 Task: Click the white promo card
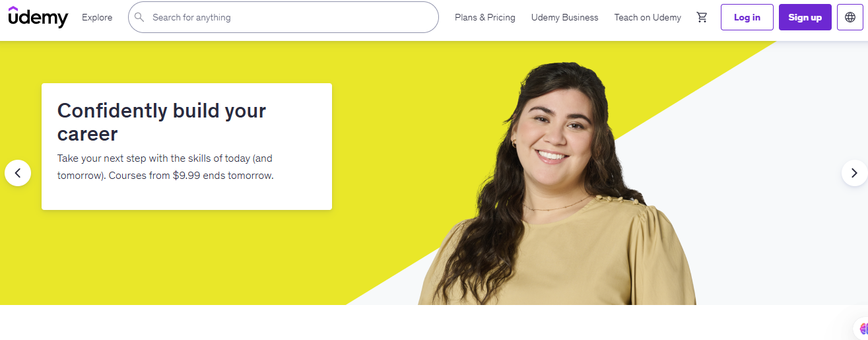pos(187,147)
